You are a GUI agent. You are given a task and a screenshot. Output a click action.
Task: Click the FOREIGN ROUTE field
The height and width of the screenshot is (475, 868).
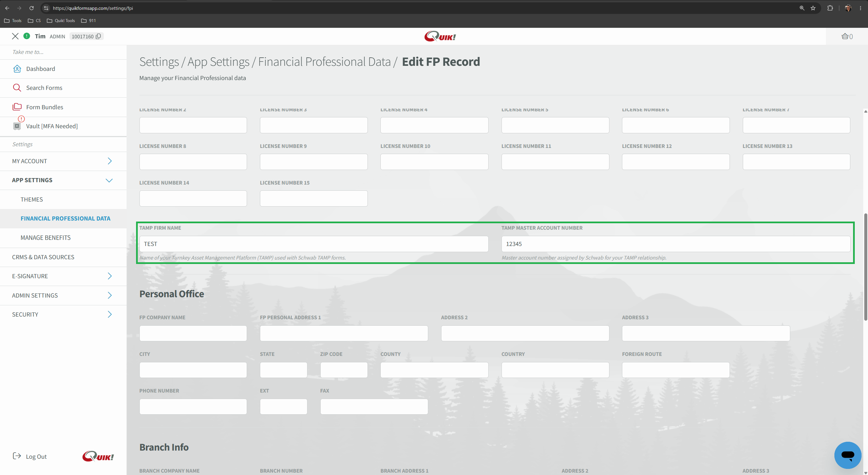point(676,370)
